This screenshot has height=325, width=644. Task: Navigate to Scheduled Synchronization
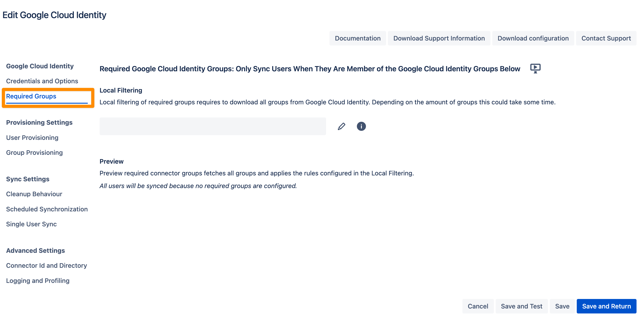[47, 209]
